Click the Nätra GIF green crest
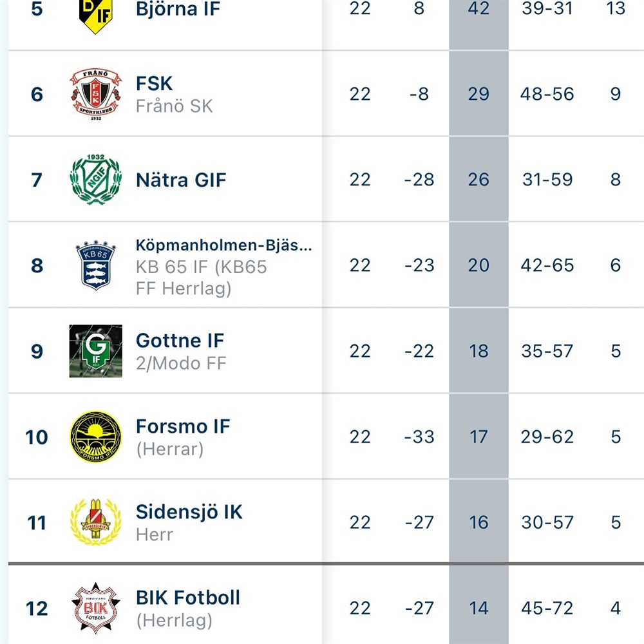 click(x=95, y=179)
